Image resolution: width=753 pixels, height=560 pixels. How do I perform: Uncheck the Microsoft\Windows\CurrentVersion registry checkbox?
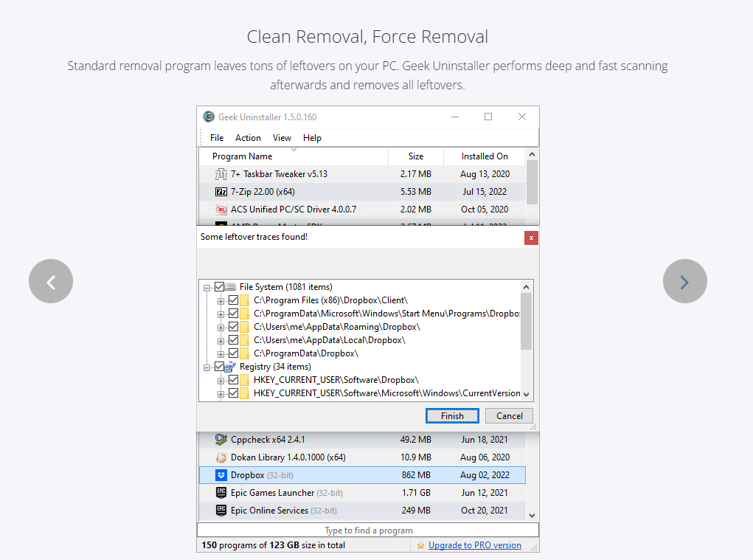[233, 393]
